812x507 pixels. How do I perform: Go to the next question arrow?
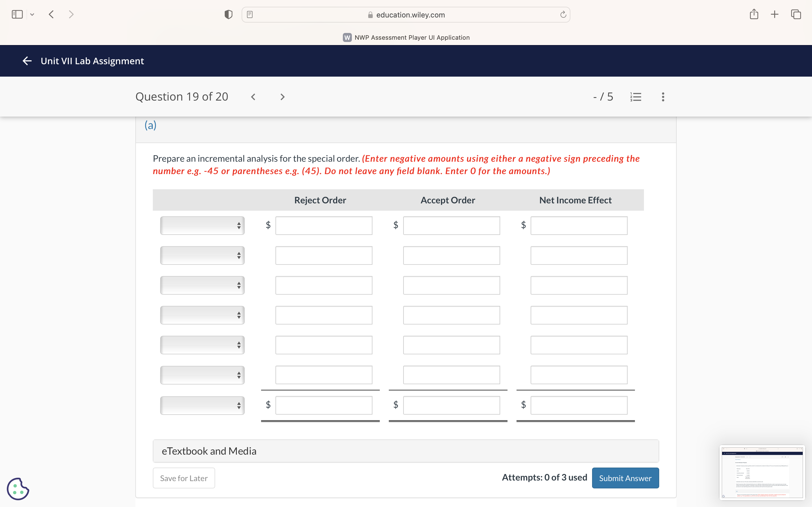(x=282, y=97)
